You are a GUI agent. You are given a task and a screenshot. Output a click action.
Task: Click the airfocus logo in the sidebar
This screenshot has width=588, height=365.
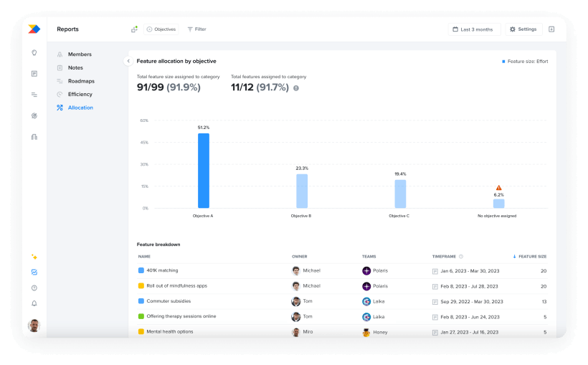(x=34, y=29)
